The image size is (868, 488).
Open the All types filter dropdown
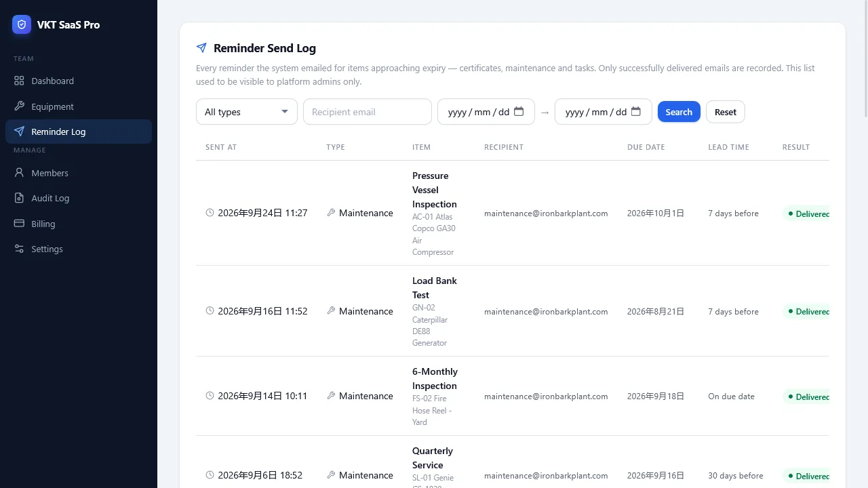247,112
